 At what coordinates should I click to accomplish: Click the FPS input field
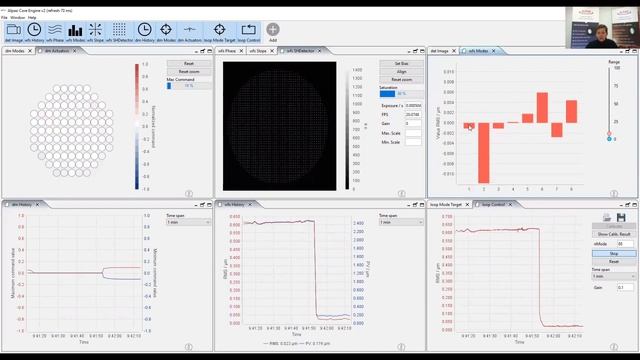[x=413, y=115]
